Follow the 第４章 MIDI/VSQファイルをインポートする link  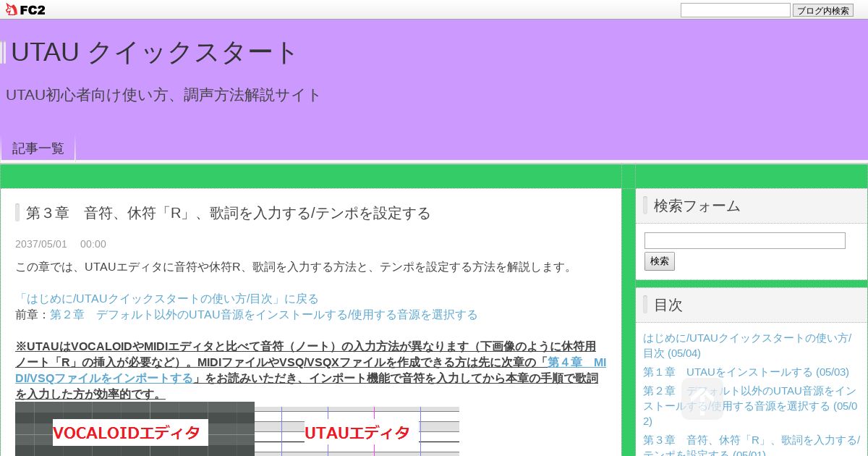click(x=310, y=370)
